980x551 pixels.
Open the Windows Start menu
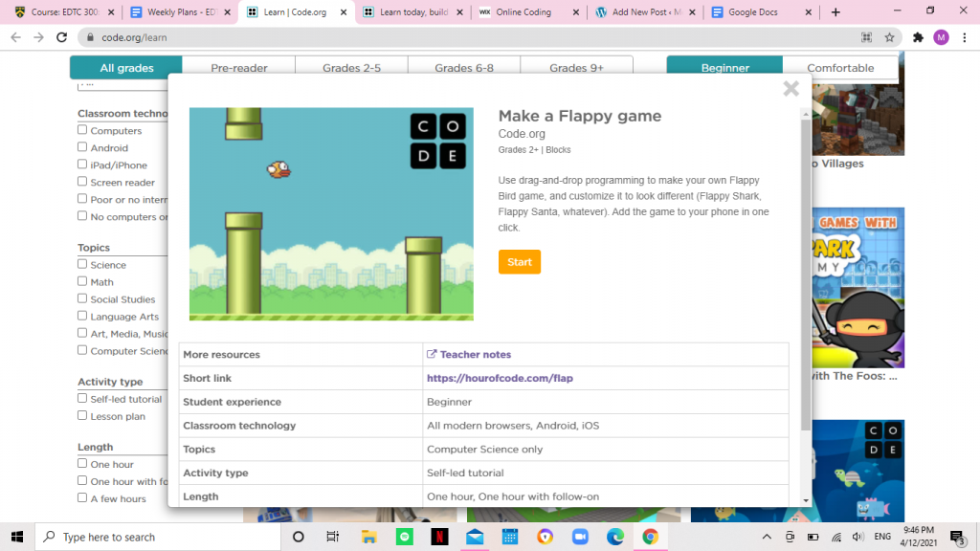point(17,537)
